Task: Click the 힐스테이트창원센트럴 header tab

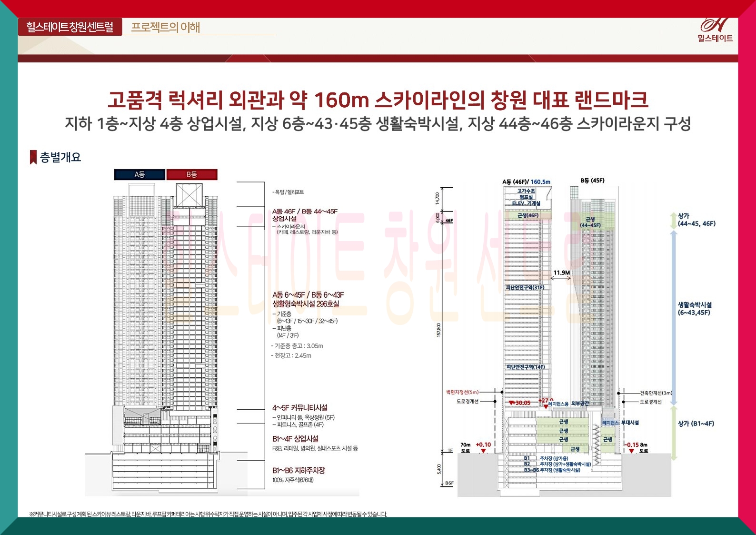Action: tap(70, 27)
